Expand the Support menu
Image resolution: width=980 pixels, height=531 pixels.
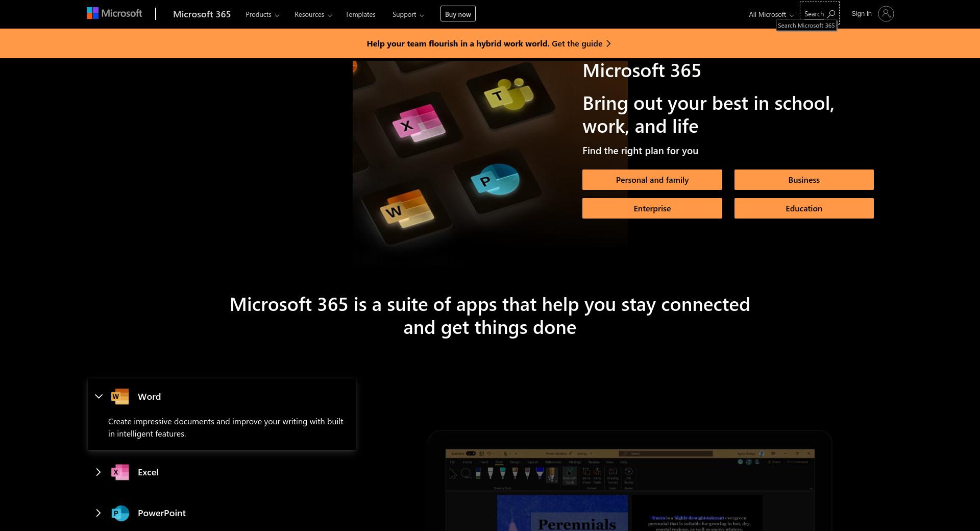[408, 14]
